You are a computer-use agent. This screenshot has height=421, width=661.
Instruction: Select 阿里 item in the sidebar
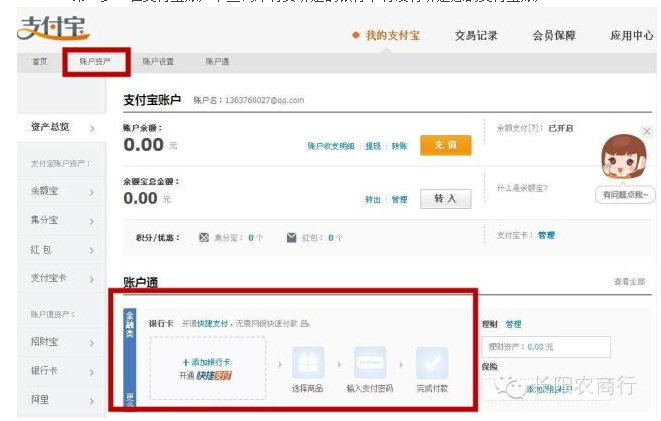[40, 400]
